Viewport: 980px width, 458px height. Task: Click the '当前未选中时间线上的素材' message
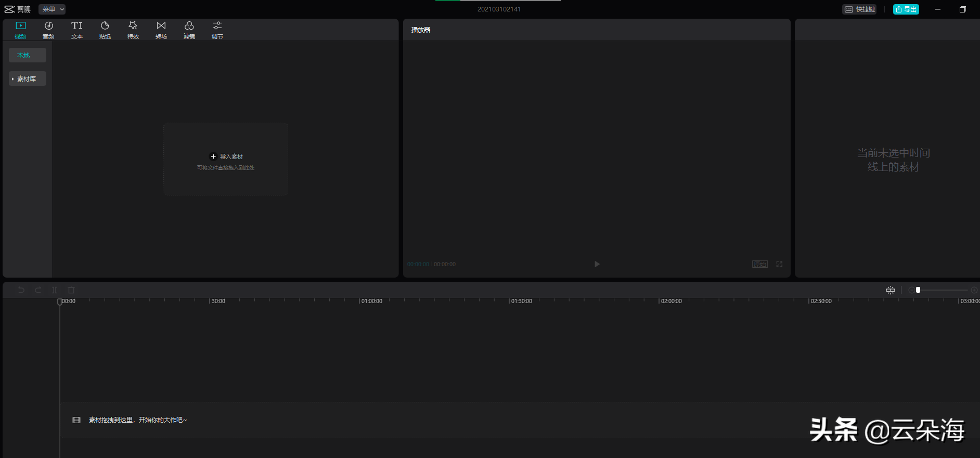[x=894, y=160]
